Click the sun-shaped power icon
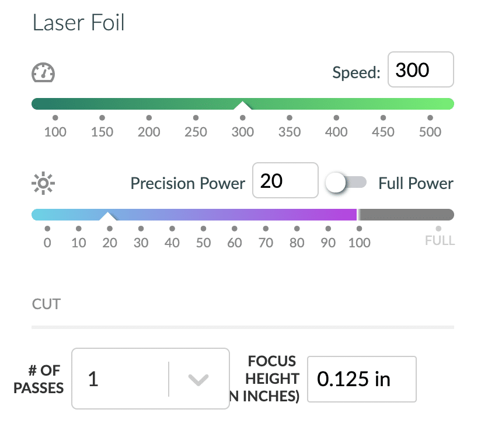The width and height of the screenshot is (481, 448). (43, 183)
